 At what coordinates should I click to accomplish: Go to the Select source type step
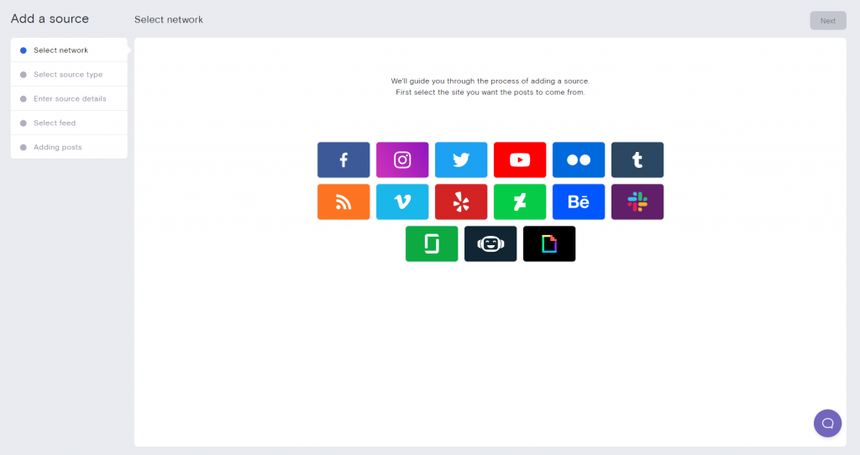(68, 75)
